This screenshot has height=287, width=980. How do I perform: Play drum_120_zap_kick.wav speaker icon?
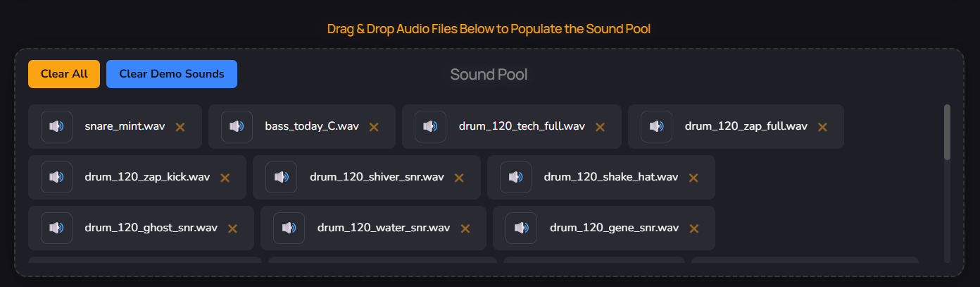[56, 178]
